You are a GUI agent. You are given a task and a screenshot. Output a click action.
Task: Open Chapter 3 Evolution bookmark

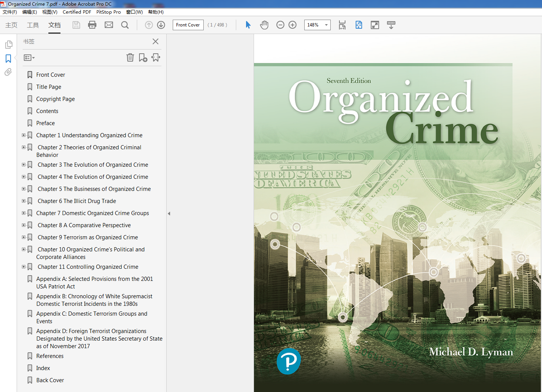(93, 165)
